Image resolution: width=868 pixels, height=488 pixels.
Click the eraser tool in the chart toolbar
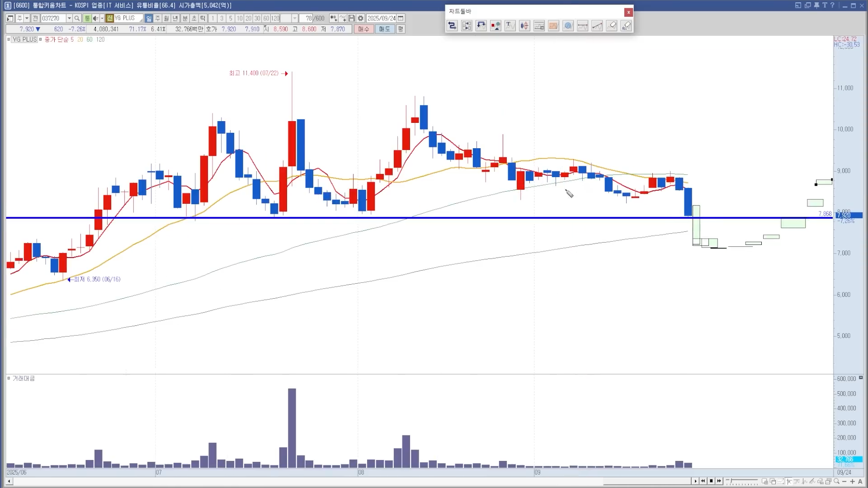coord(611,26)
